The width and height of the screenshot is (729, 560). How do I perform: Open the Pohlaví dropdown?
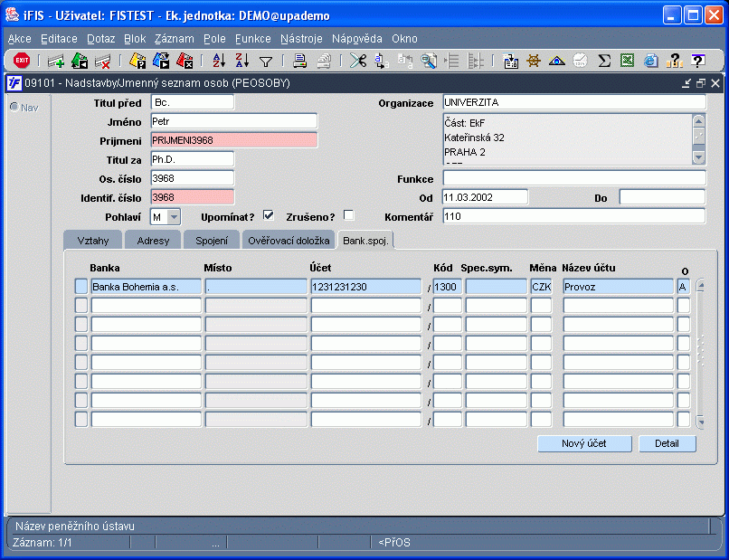pyautogui.click(x=174, y=217)
